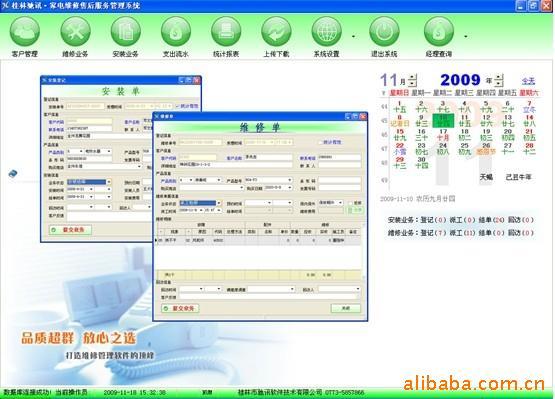Toggle the checkbox at top right of 安装单 form
The width and height of the screenshot is (555, 399).
tap(177, 106)
